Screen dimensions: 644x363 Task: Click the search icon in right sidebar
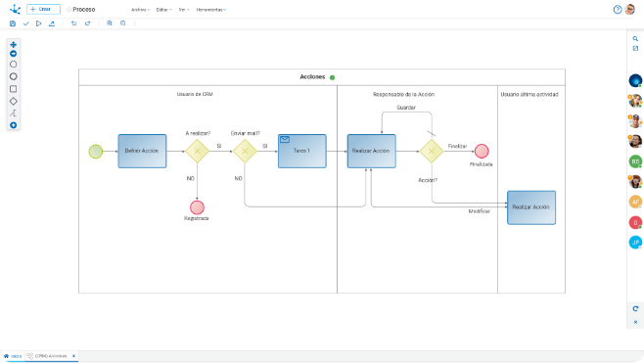pyautogui.click(x=635, y=39)
